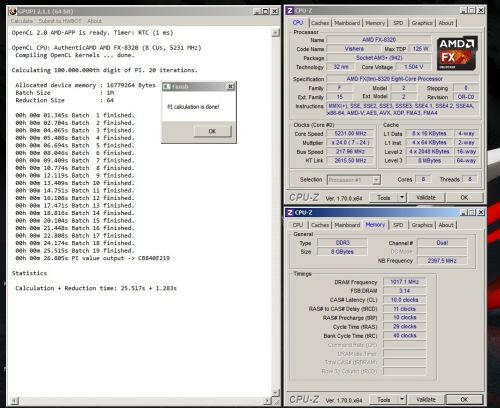The height and width of the screenshot is (408, 500).
Task: Switch to SPD tab in bottom CPU-Z
Action: tap(398, 225)
